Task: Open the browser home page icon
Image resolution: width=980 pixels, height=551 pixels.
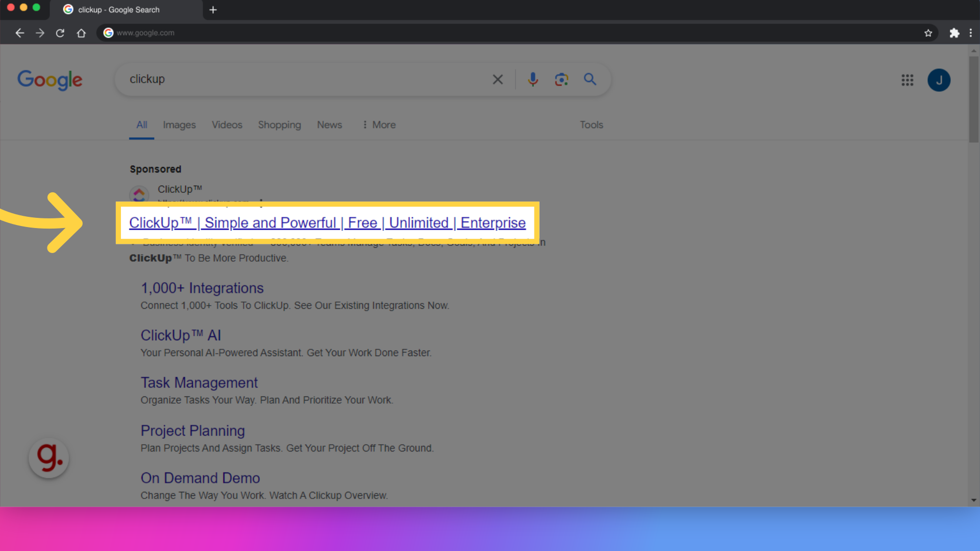Action: [x=81, y=33]
